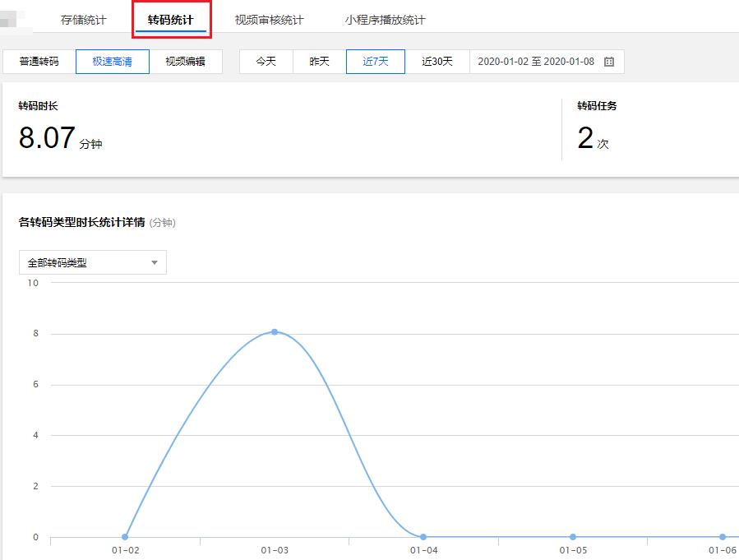Click the 01-03 peak data point
The image size is (739, 560).
click(275, 332)
